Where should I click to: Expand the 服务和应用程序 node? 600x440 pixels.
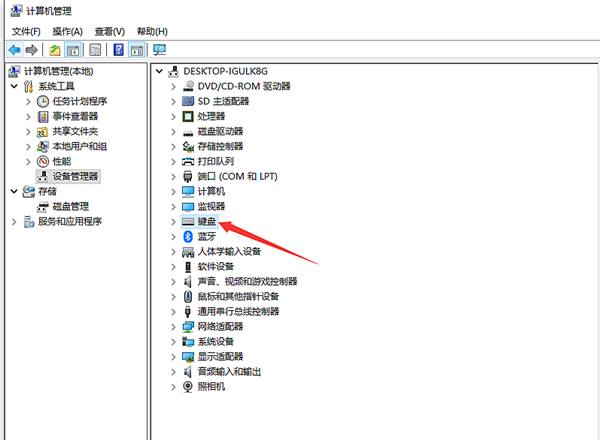click(x=14, y=222)
